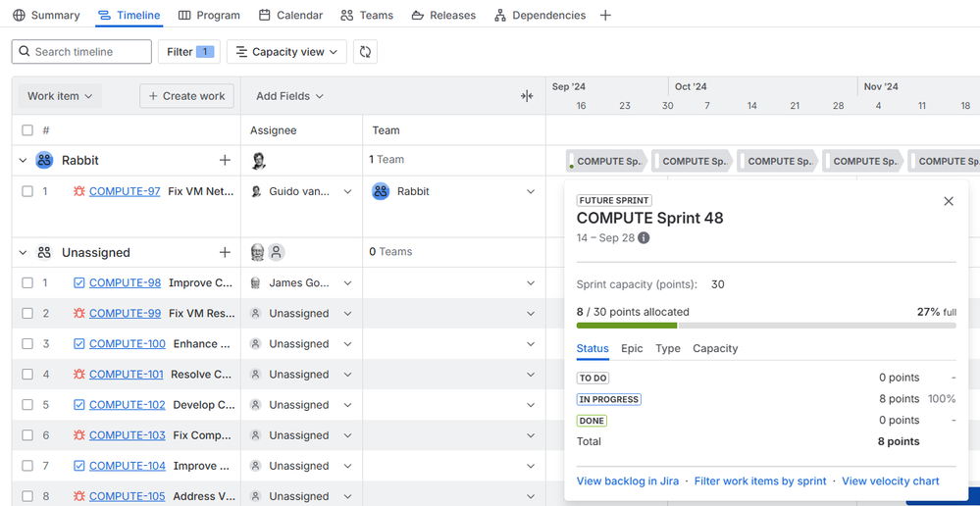Check the box for COMPUTE-100
Screen dimensions: 980x506
pyautogui.click(x=27, y=343)
